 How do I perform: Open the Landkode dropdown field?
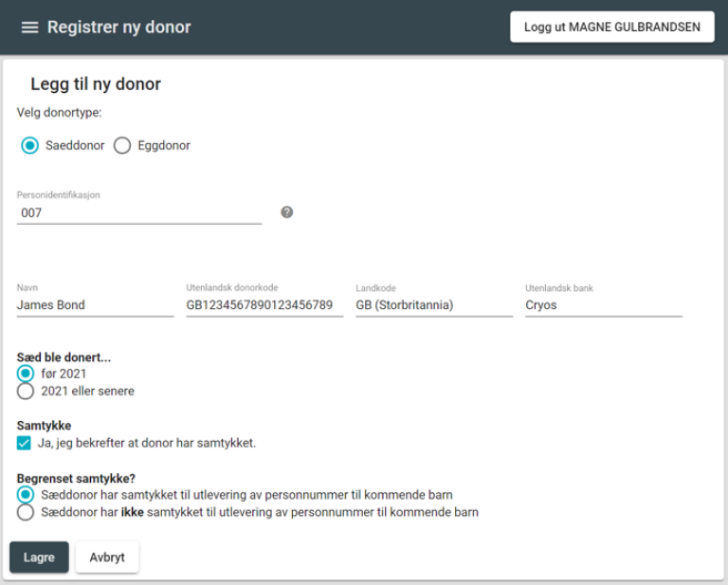[433, 305]
